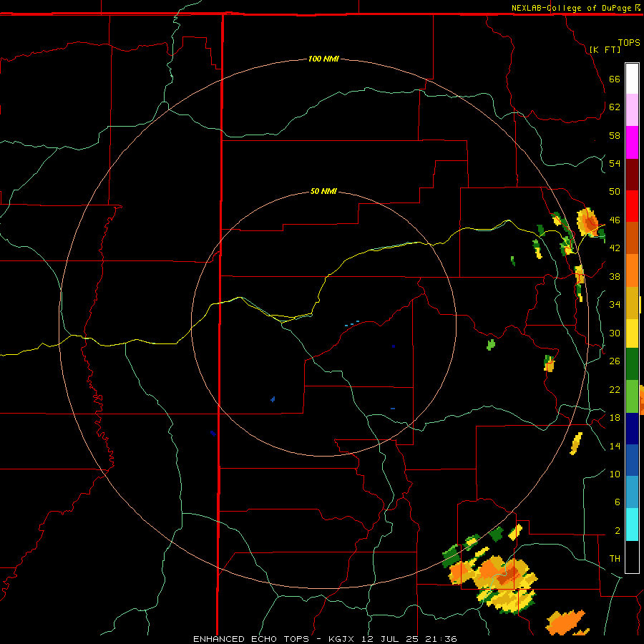The height and width of the screenshot is (644, 644).
Task: Click the '58' legend value
Action: 615,135
